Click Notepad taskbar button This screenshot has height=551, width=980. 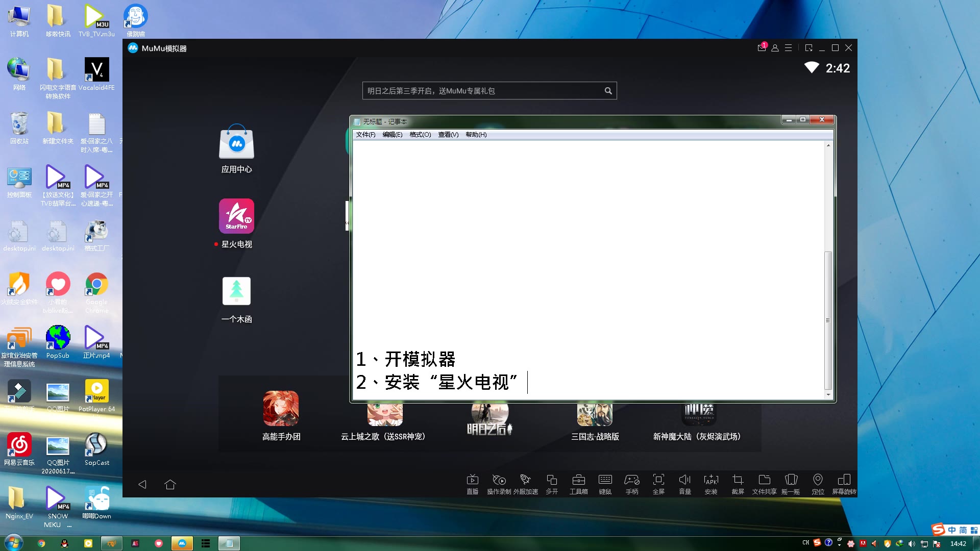pyautogui.click(x=229, y=543)
